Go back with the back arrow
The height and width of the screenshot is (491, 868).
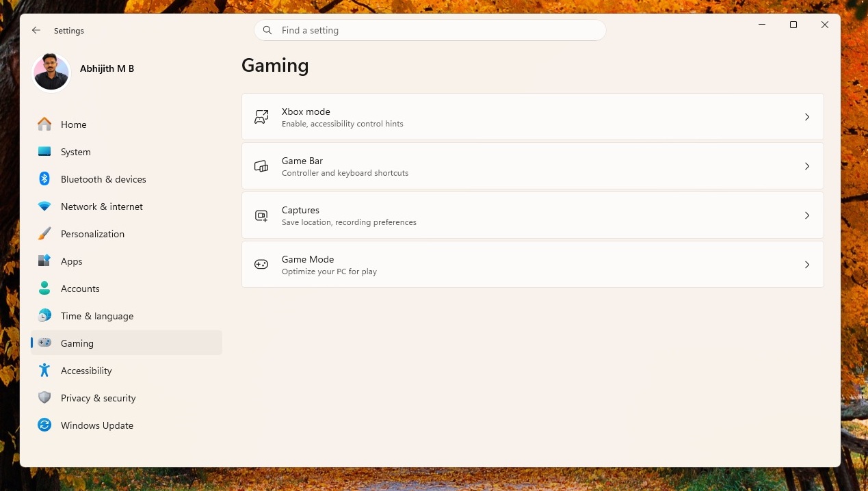pyautogui.click(x=36, y=31)
